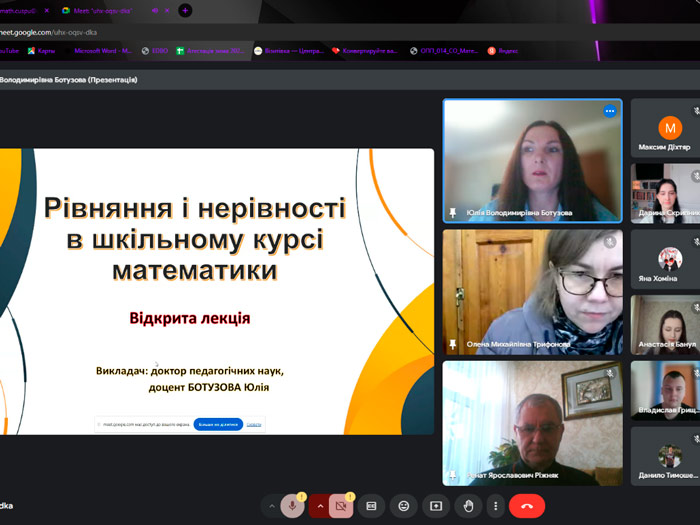Click the present screen icon
The image size is (700, 525).
pos(435,507)
